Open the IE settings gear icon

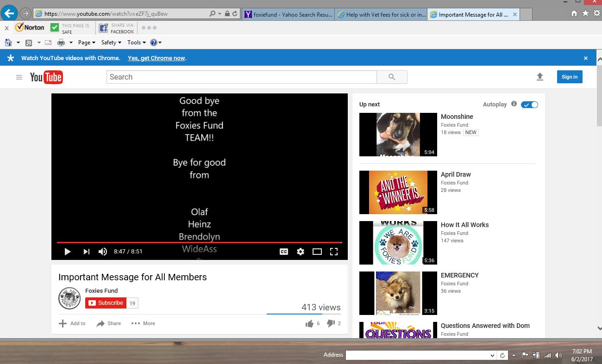(x=596, y=13)
